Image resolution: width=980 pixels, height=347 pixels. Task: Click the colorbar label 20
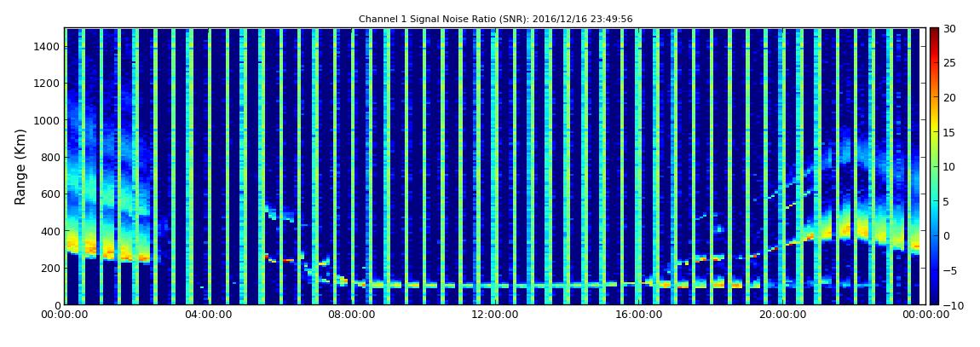click(x=949, y=97)
